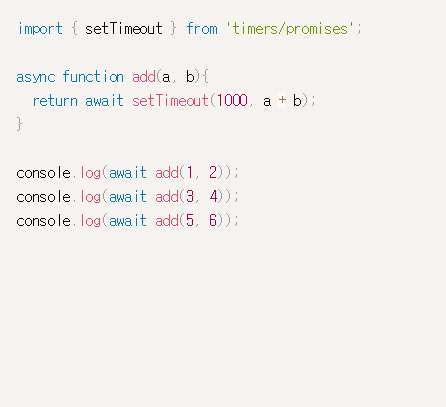Screen dimensions: 446x407
Task: Click the async keyword
Action: [36, 78]
